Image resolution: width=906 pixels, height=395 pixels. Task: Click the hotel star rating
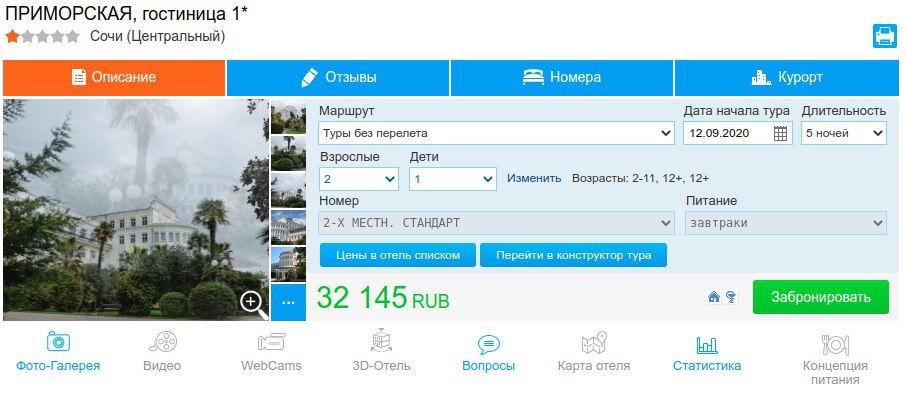[42, 36]
